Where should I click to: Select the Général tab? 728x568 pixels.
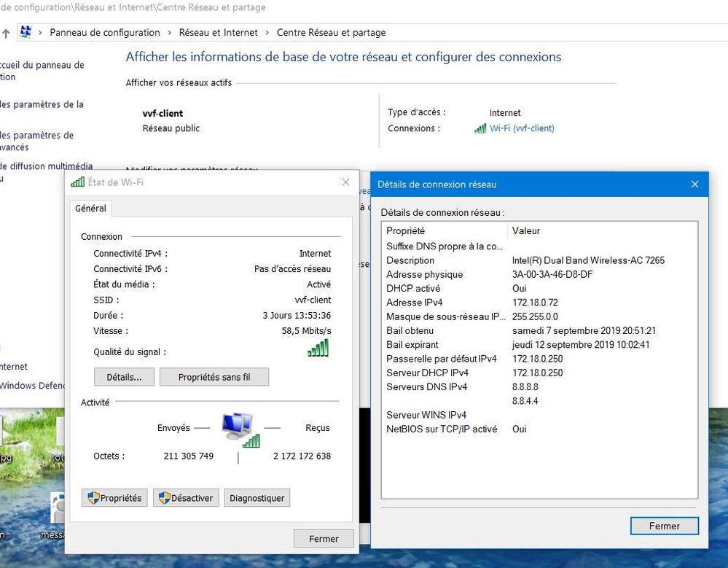(x=91, y=209)
